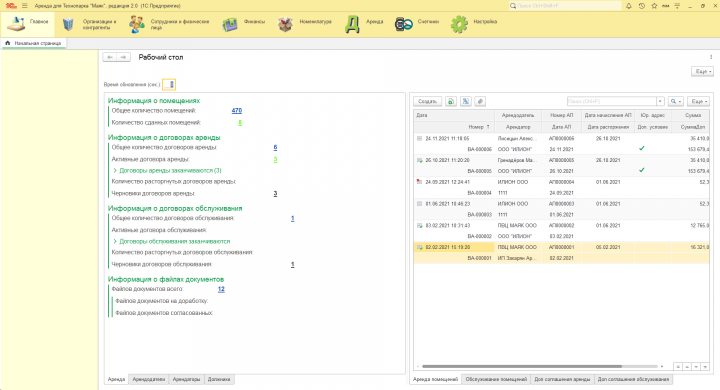Select the ПВЦ МАЯК ООО cell in 02.02.2021 row

[x=518, y=247]
